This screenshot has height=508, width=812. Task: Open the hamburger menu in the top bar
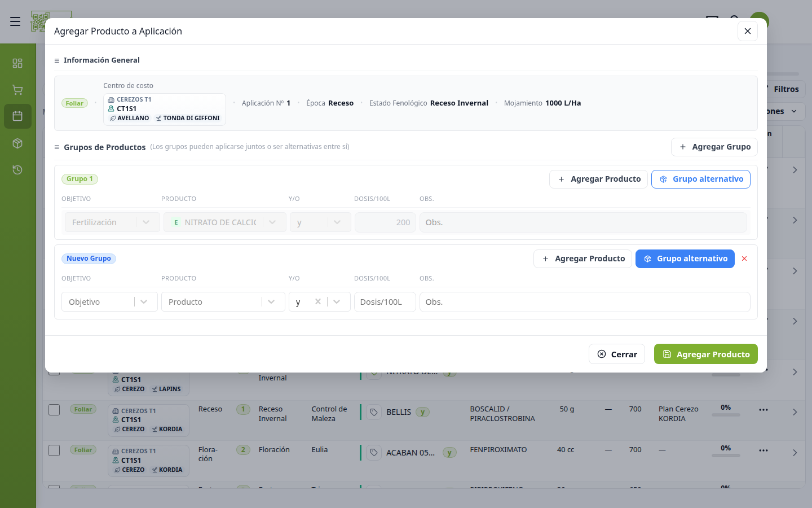point(15,21)
